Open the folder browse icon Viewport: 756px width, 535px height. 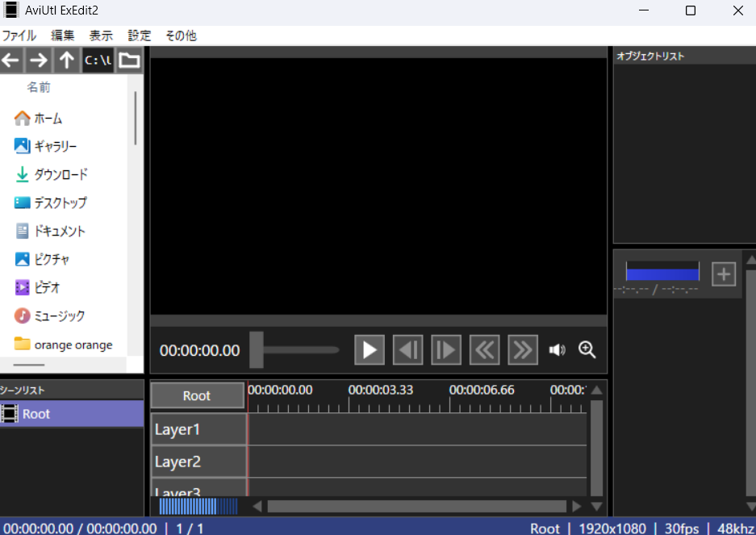point(129,61)
